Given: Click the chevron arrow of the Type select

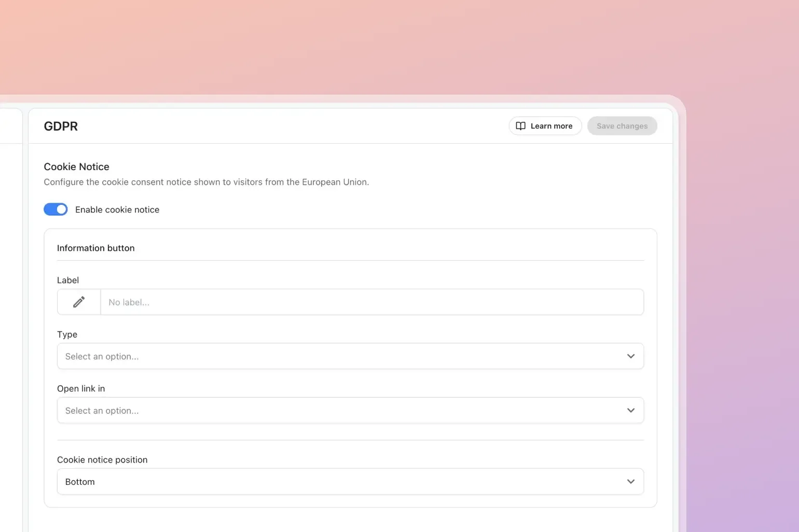Looking at the screenshot, I should click(631, 356).
